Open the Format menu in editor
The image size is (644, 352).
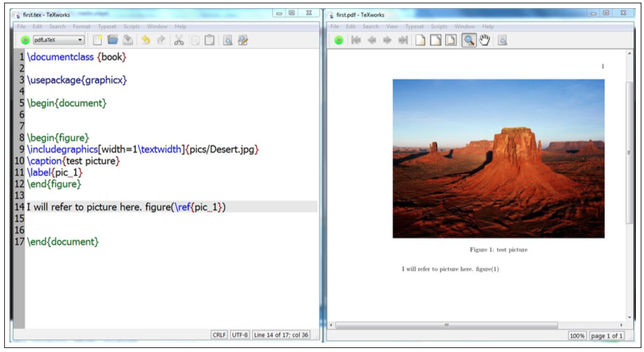81,27
